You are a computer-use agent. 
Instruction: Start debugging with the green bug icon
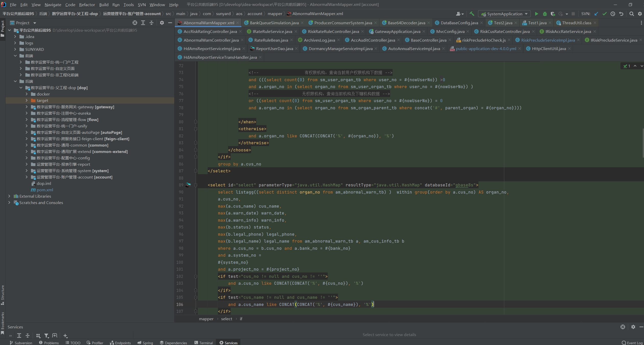[545, 14]
